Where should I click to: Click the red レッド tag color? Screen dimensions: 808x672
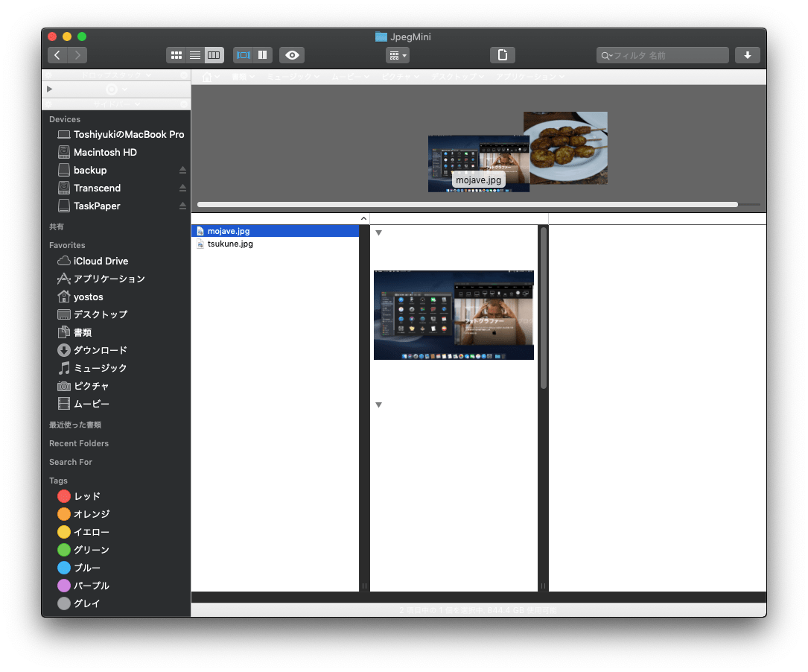click(x=64, y=496)
